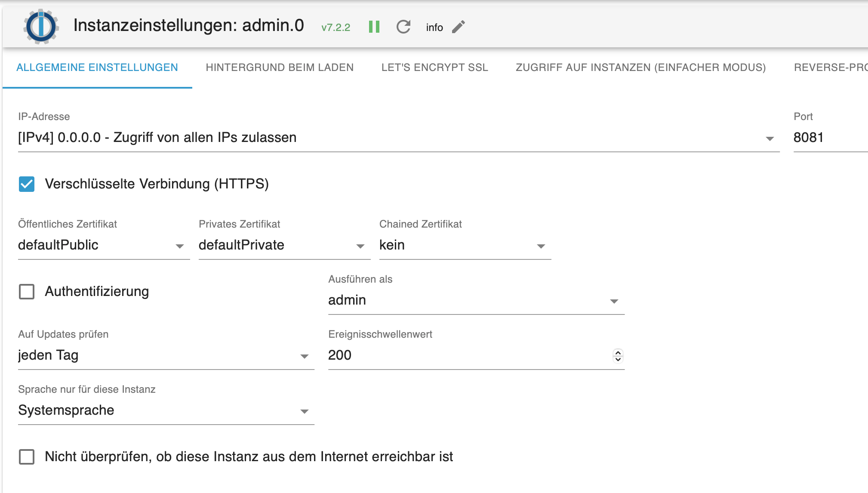Open the Hintergrund beim Laden tab

pos(280,68)
